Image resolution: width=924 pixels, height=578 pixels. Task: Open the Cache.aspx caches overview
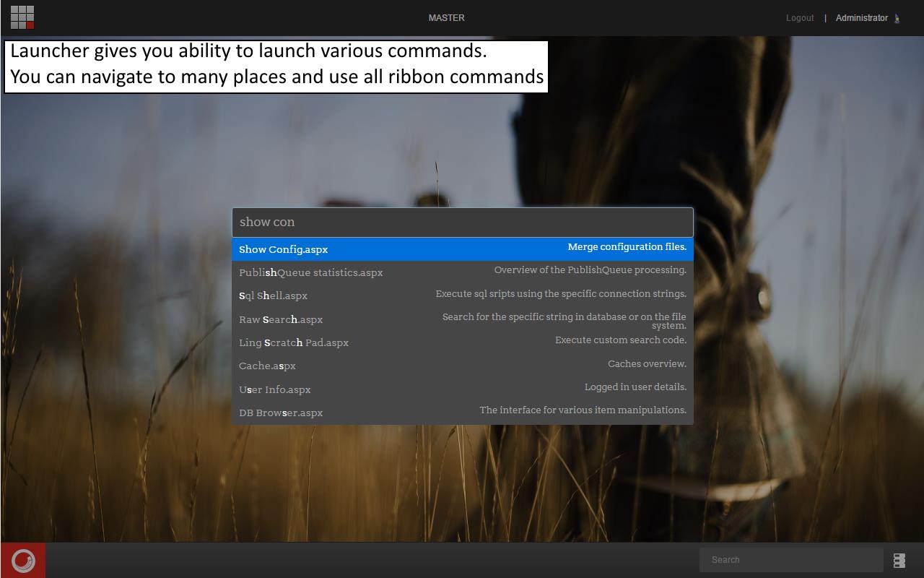pyautogui.click(x=266, y=366)
